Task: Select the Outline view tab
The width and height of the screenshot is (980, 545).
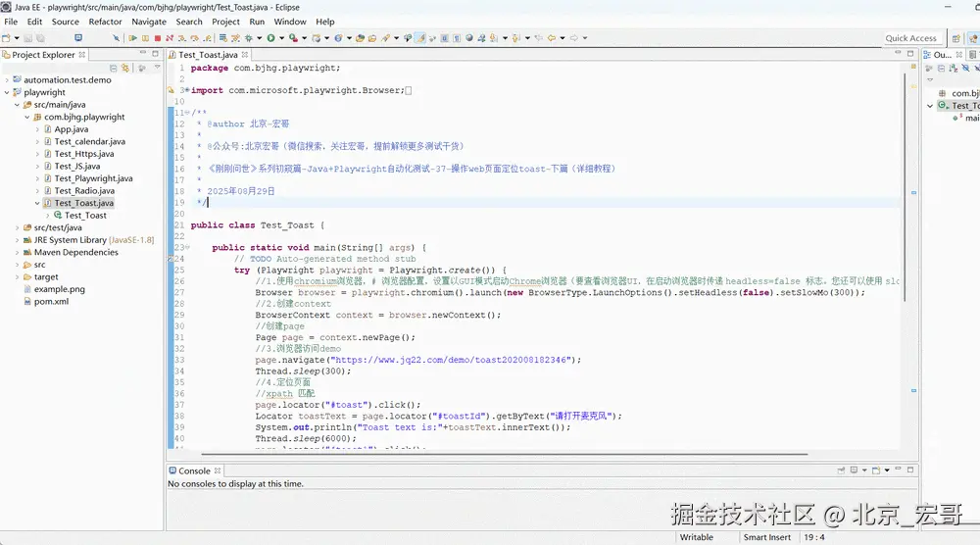Action: coord(943,55)
